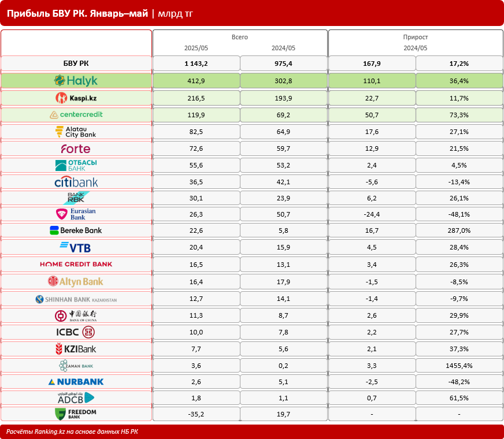Click the Bereke Bank 287,0% cell
The image size is (504, 439).
(459, 230)
